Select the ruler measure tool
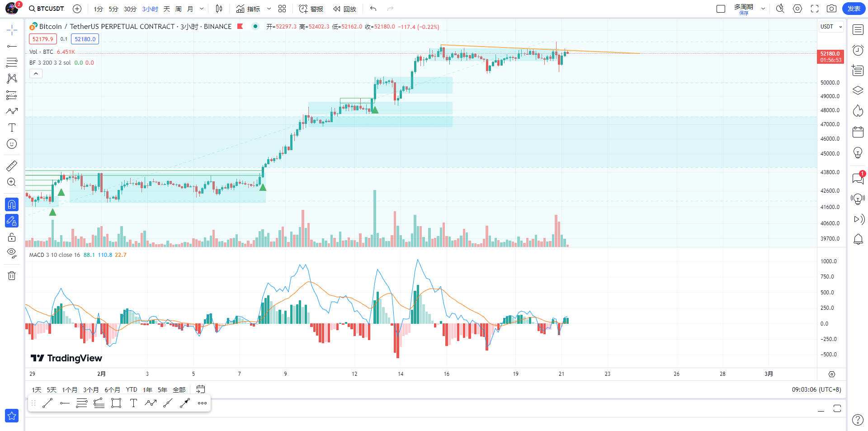This screenshot has height=431, width=868. tap(12, 166)
